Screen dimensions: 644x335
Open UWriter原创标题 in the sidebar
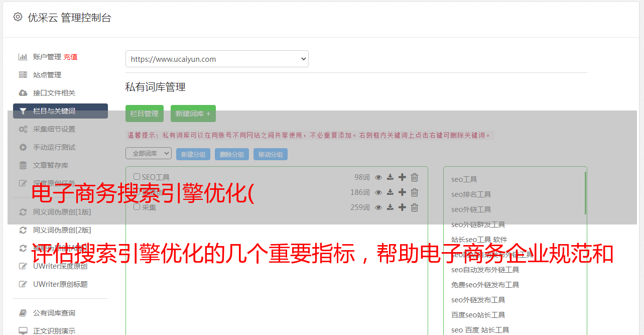(60, 284)
